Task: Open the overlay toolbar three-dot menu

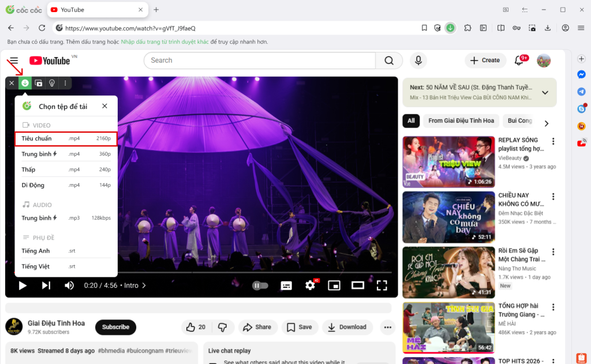Action: [65, 83]
